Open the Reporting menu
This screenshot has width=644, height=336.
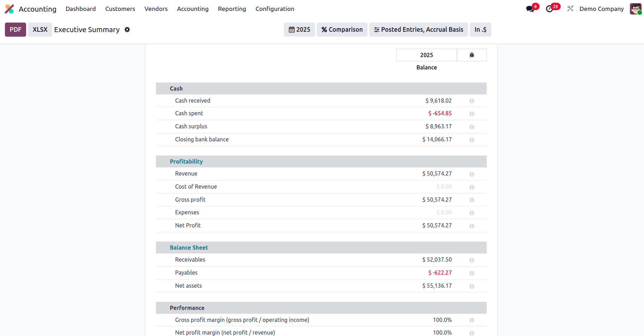[x=232, y=9]
